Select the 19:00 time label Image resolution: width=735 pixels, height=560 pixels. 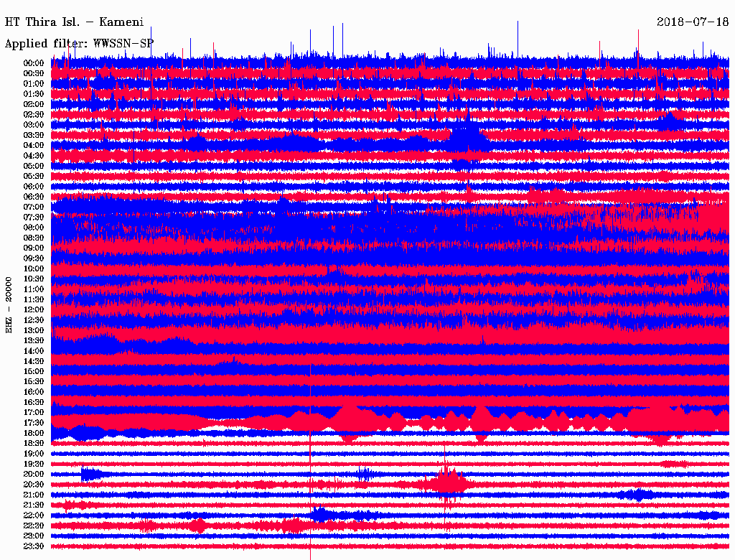point(34,454)
